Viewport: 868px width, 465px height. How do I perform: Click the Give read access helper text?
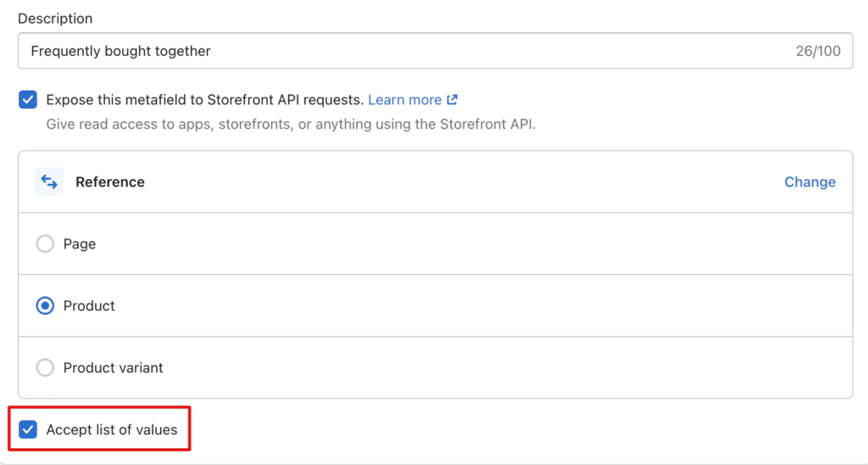click(291, 124)
